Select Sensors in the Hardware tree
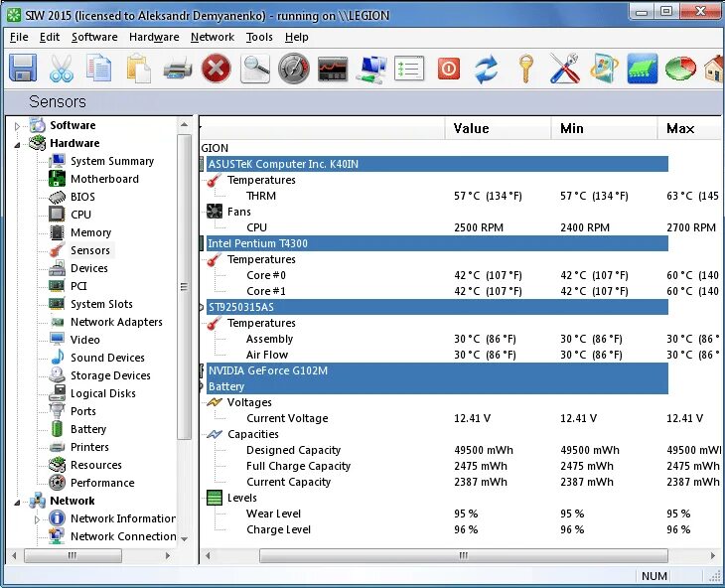This screenshot has width=725, height=588. 90,250
